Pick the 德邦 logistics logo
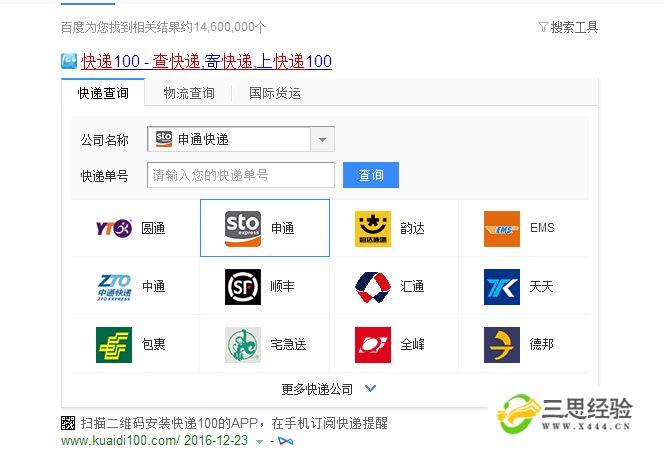Screen dimensions: 664x466 click(x=501, y=344)
